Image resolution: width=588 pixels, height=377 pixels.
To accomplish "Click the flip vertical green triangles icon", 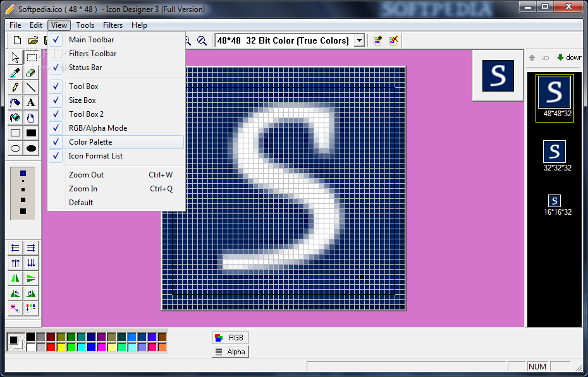I will 31,278.
